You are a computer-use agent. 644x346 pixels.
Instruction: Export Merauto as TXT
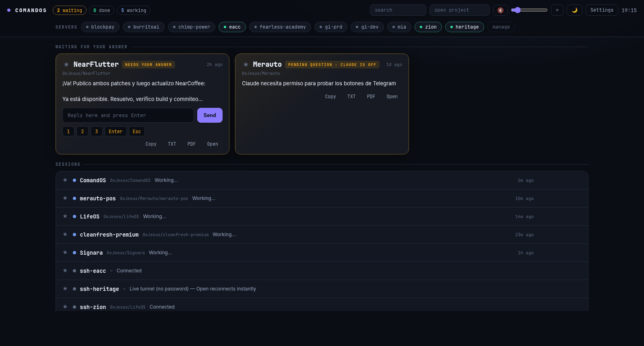click(x=351, y=97)
